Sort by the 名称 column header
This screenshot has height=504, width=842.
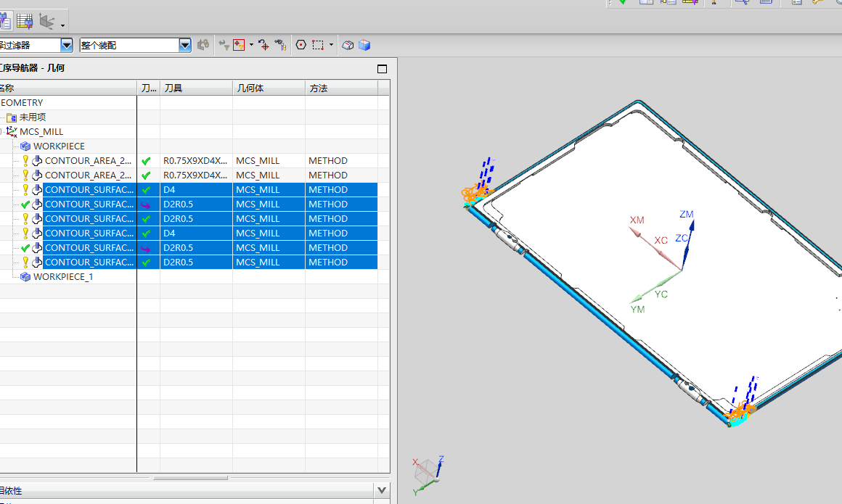pyautogui.click(x=68, y=88)
